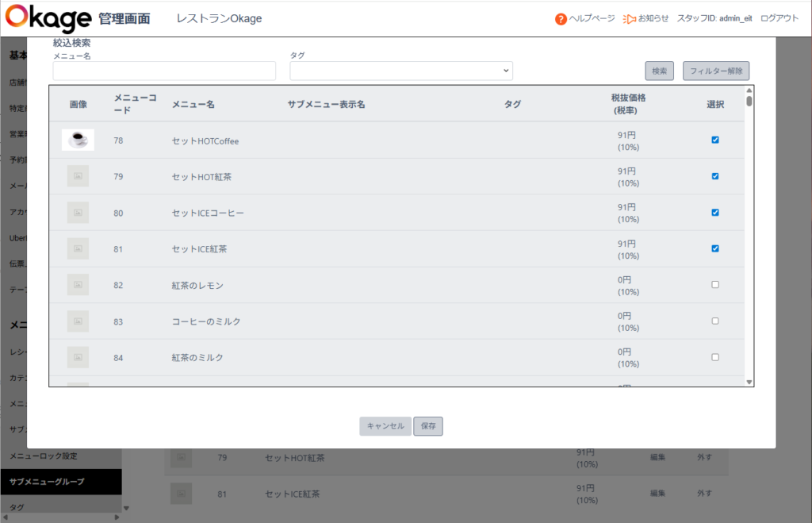Open the タグ dropdown filter

pos(401,71)
